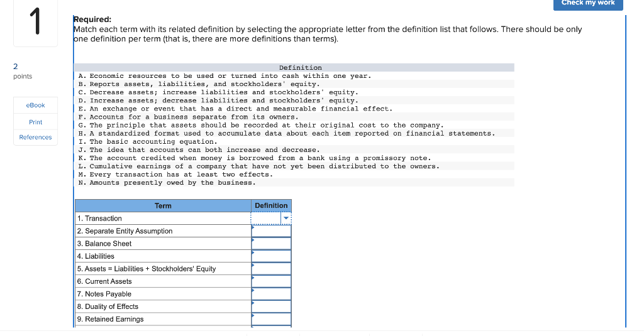Click definition A about economic resources
644x336 pixels.
click(225, 76)
